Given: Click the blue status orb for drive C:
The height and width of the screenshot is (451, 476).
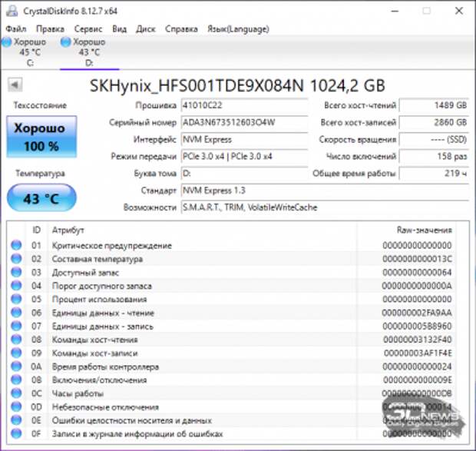Looking at the screenshot, I should [x=7, y=42].
